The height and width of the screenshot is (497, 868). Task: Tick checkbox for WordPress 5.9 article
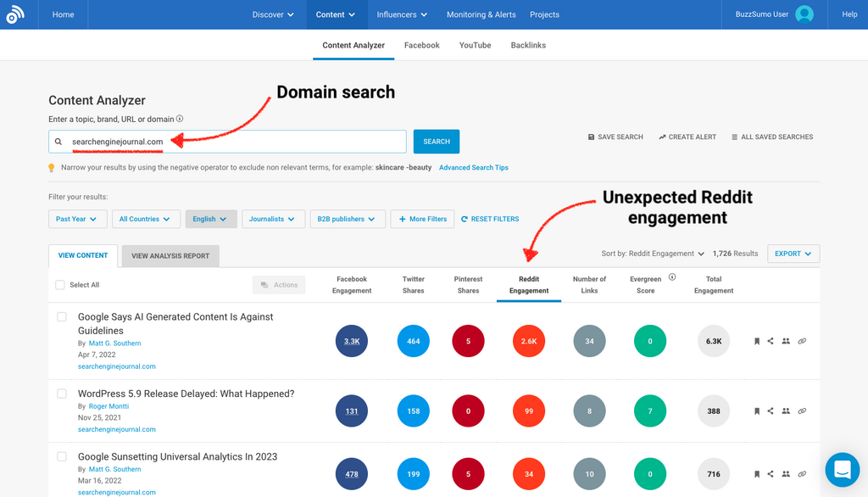tap(62, 394)
